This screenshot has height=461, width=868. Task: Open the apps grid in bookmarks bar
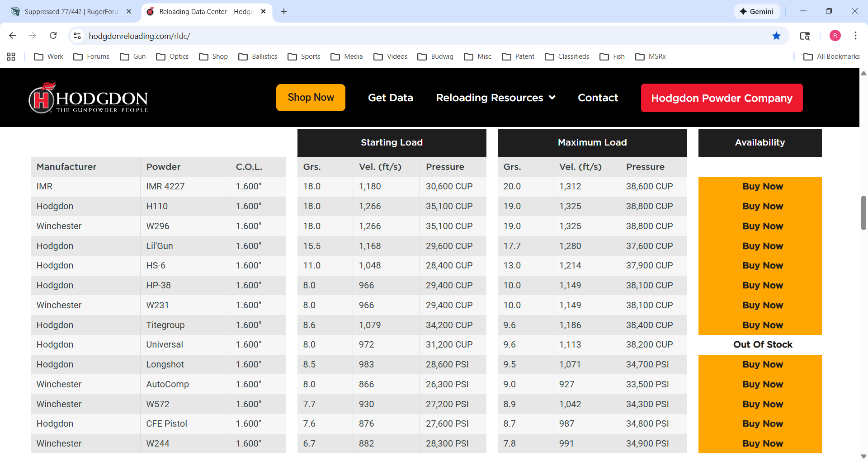coord(11,56)
